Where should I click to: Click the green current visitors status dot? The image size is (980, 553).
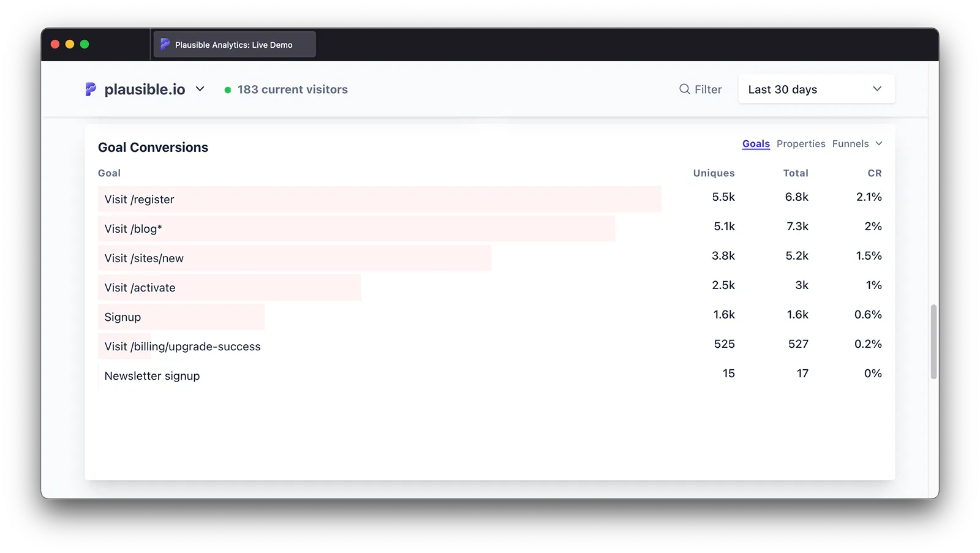click(x=228, y=90)
